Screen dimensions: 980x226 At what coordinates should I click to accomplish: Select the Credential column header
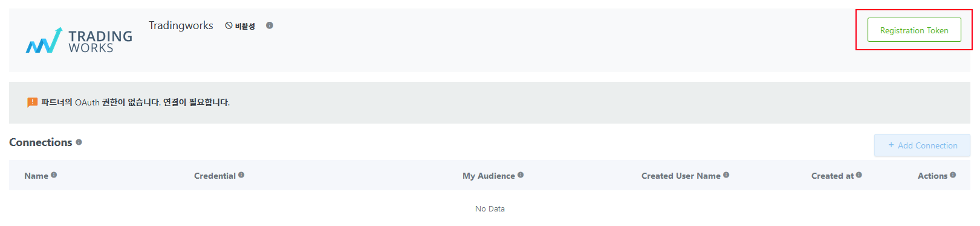click(215, 176)
